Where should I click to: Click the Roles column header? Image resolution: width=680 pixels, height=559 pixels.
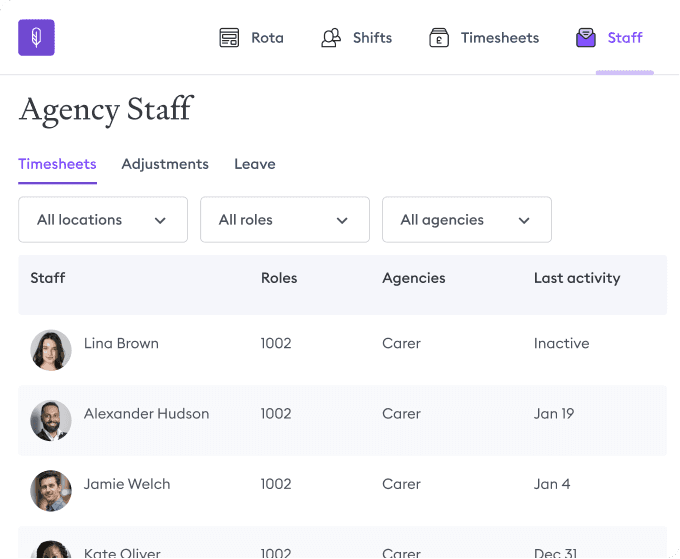(x=279, y=278)
